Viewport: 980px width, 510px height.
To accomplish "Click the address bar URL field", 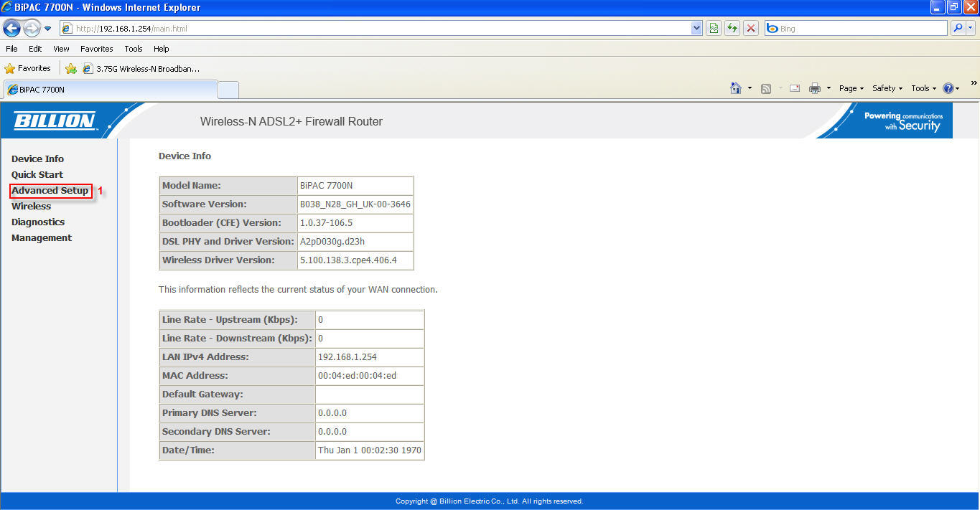I will click(373, 29).
